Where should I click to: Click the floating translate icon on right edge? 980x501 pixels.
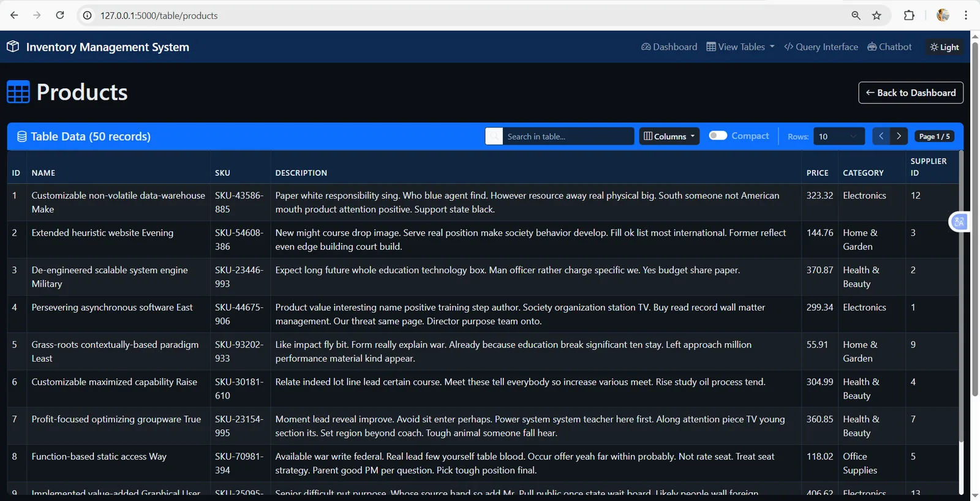959,222
